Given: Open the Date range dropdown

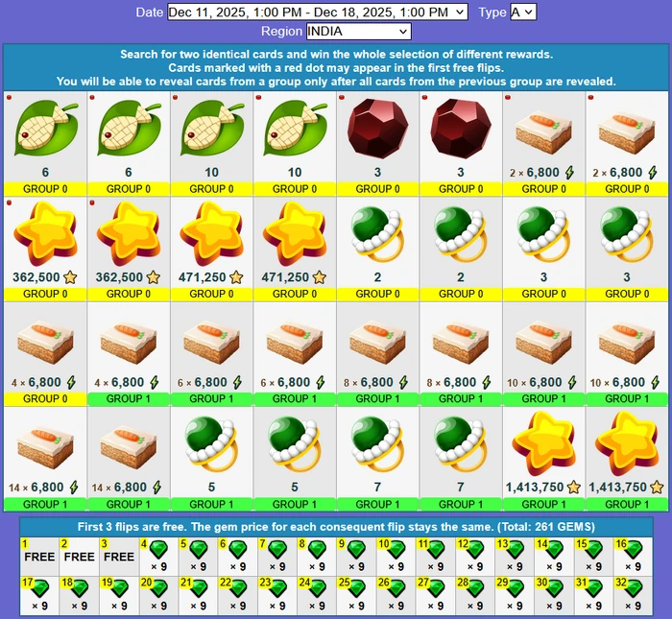Looking at the screenshot, I should click(317, 12).
